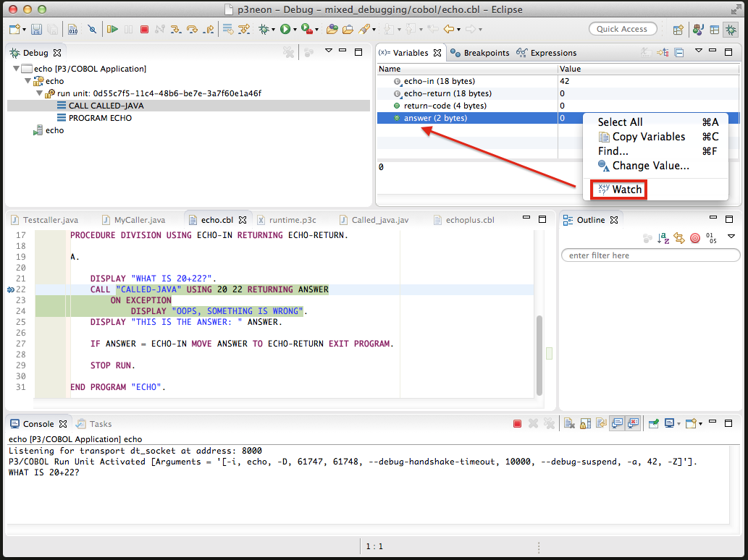This screenshot has height=560, width=748.
Task: Click the Quick Access search field
Action: point(623,29)
